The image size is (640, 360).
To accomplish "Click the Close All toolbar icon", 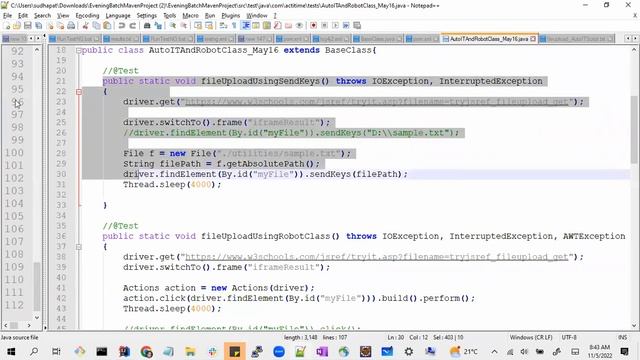I will 60,25.
